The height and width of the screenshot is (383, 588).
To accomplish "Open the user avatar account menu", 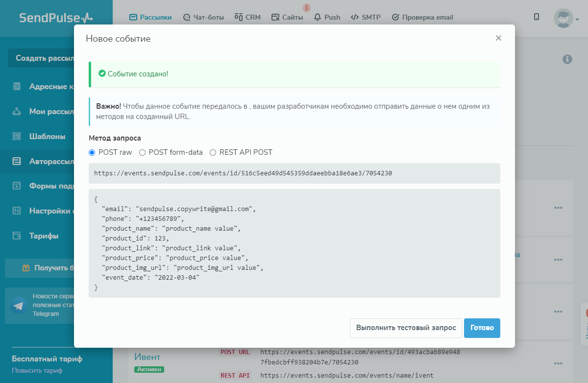I will 566,18.
